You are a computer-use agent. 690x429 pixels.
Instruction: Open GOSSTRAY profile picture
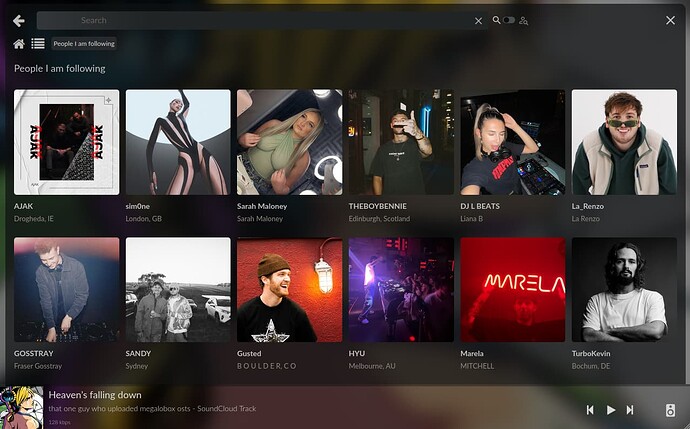point(66,290)
